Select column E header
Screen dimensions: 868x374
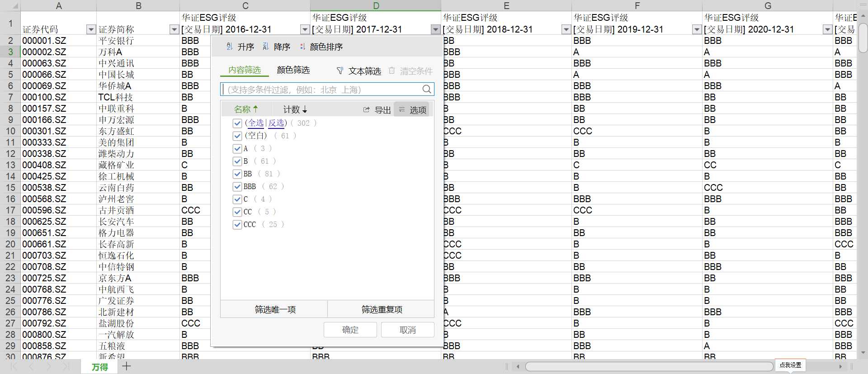[x=506, y=5]
